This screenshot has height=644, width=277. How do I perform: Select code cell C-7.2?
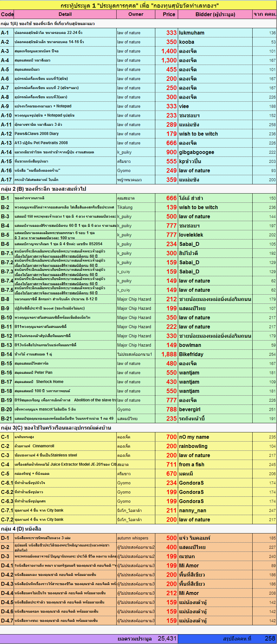click(7, 520)
